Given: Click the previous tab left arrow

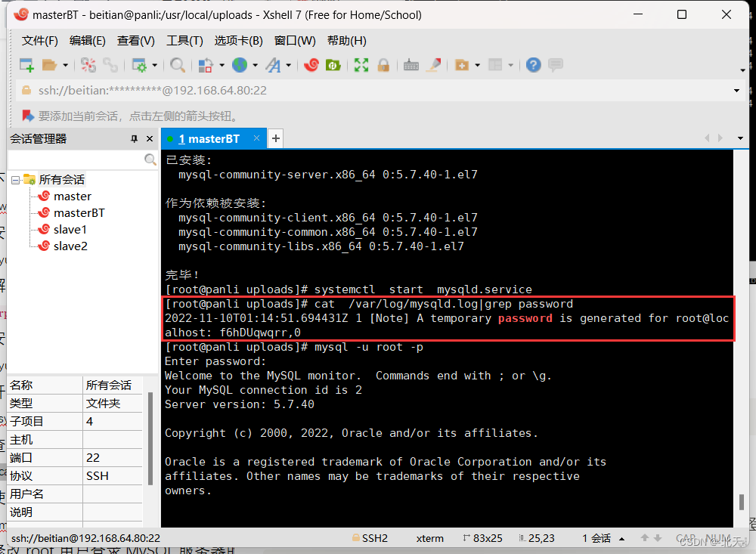Looking at the screenshot, I should pyautogui.click(x=707, y=138).
